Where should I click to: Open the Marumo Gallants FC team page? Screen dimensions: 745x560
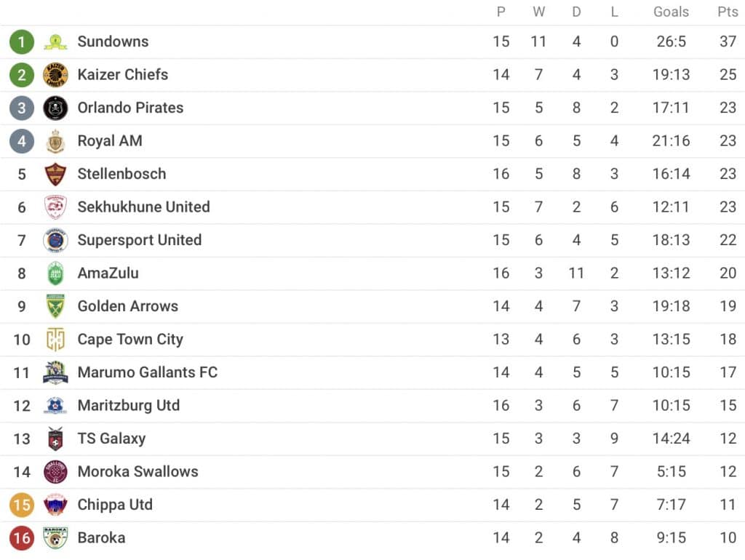[x=147, y=372]
